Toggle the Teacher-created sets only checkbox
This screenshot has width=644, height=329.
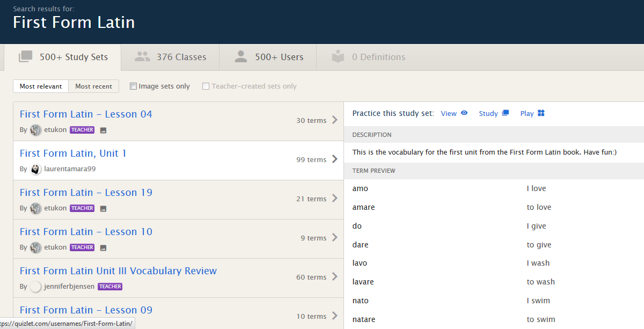(206, 86)
